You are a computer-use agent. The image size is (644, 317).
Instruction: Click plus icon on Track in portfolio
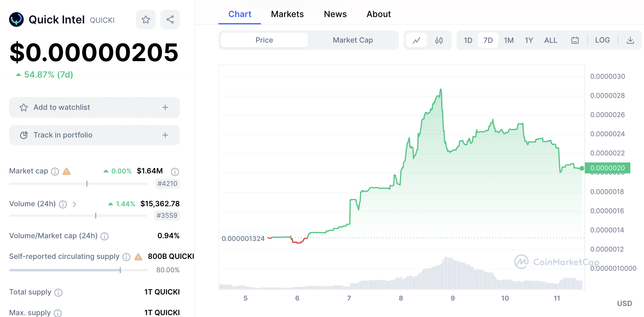pos(165,135)
